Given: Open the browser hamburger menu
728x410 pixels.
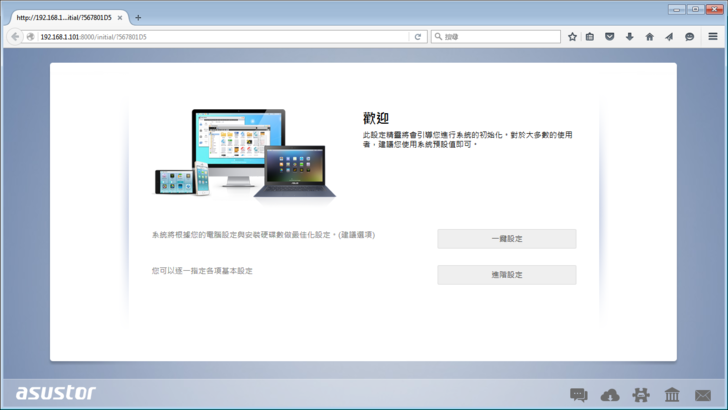Looking at the screenshot, I should coord(713,36).
